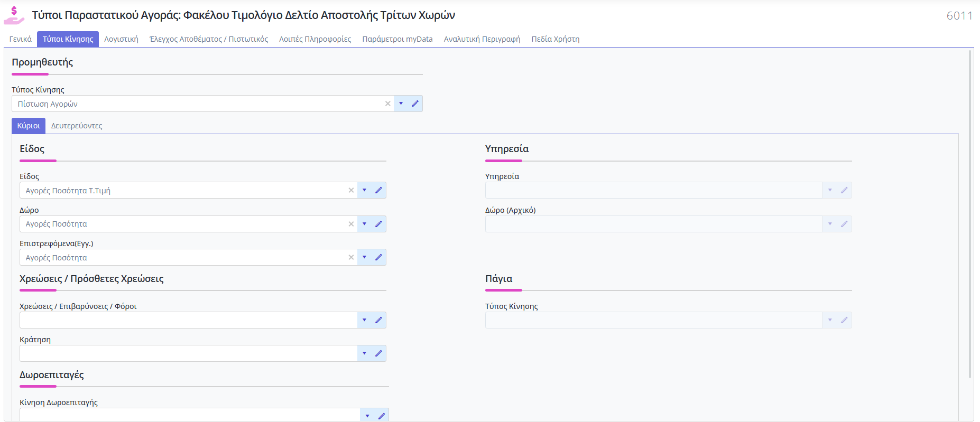The image size is (980, 422).
Task: Open the Κράτηση dropdown arrow
Action: [364, 353]
